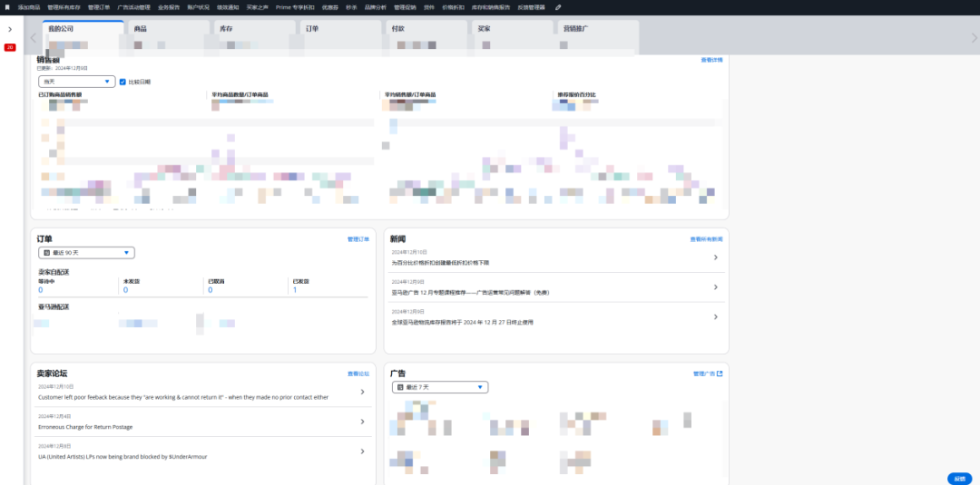Image resolution: width=980 pixels, height=485 pixels.
Task: Click the 已取消 order count 0
Action: [x=210, y=289]
